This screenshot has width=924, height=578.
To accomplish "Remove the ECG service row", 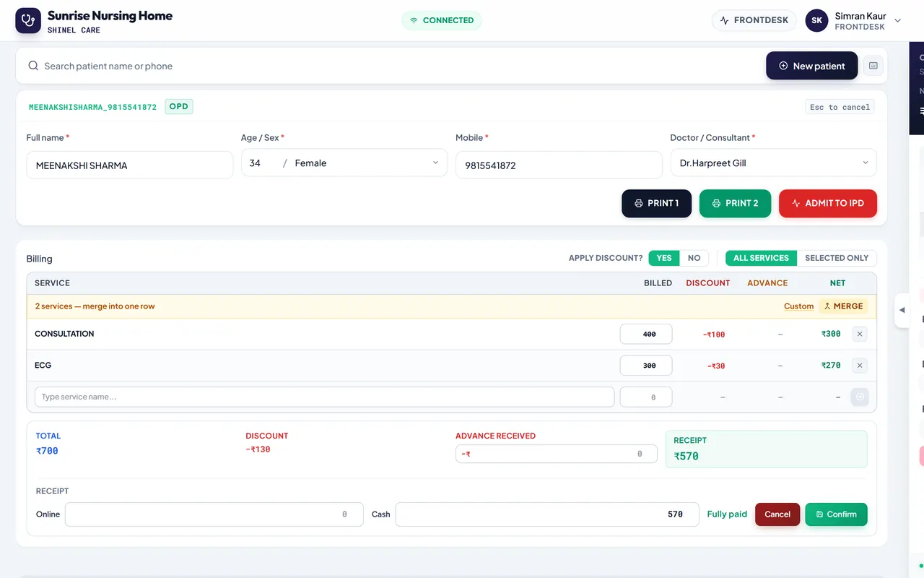I will coord(859,366).
